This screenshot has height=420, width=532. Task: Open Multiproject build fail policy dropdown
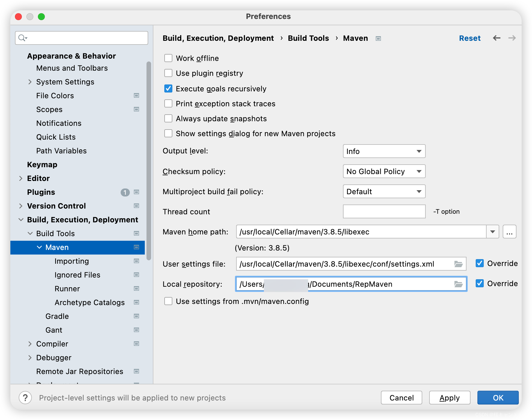384,191
